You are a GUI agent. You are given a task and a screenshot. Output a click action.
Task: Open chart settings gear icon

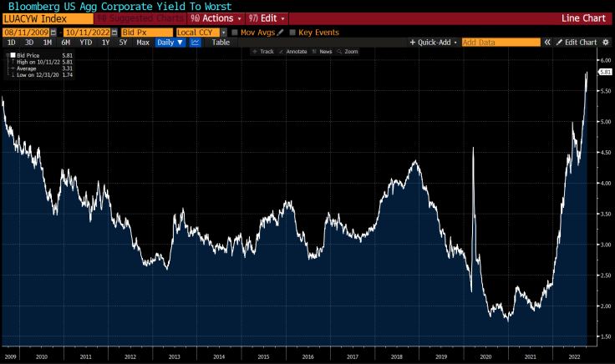point(606,42)
